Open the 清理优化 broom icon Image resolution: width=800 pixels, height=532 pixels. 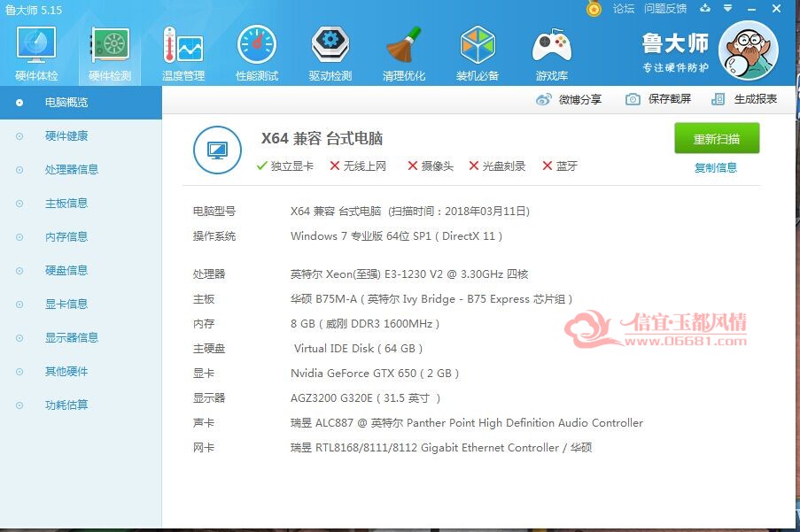(404, 45)
